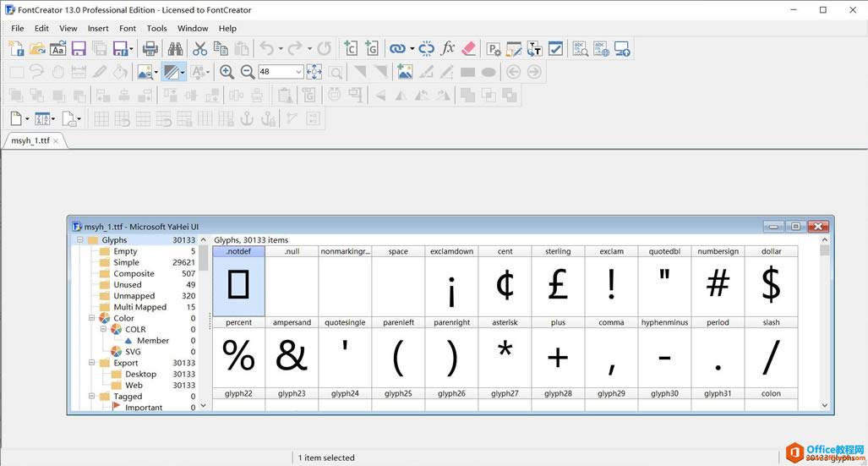The height and width of the screenshot is (466, 868).
Task: Click the New font icon
Action: click(16, 49)
